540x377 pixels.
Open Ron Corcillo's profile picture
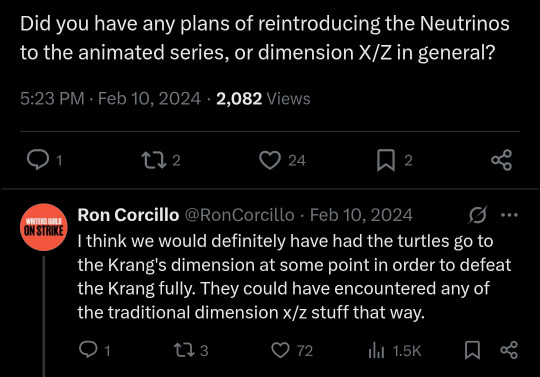pyautogui.click(x=44, y=227)
